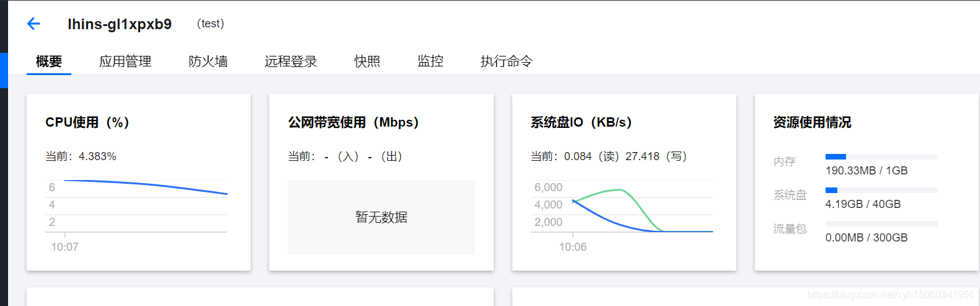Open the 防火墙 firewall tab
Viewport: 980px width, 306px height.
click(208, 61)
